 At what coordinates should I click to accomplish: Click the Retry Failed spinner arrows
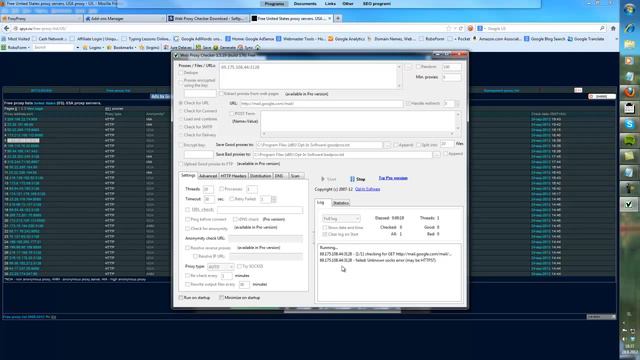point(273,199)
